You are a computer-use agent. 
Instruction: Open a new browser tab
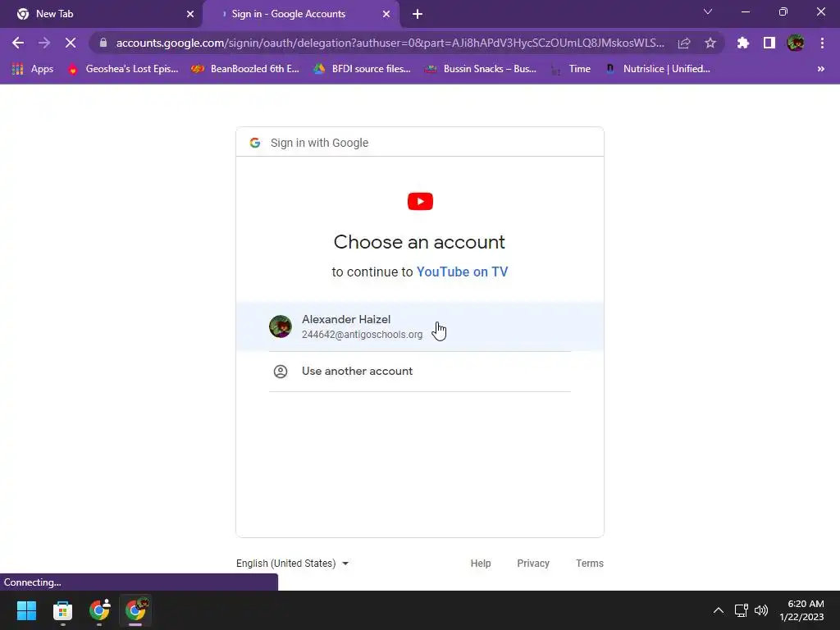pyautogui.click(x=418, y=14)
